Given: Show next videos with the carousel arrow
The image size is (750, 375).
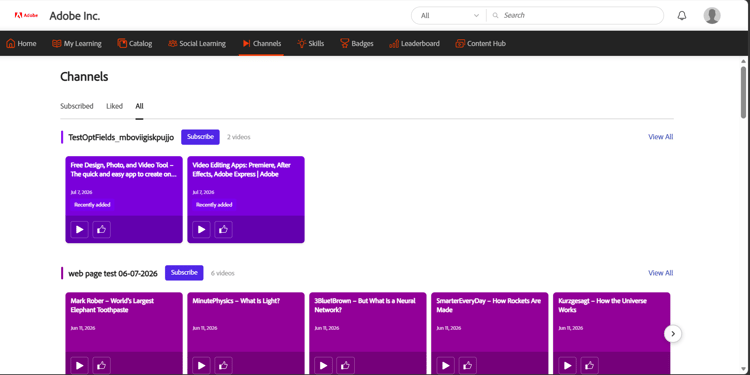Looking at the screenshot, I should tap(673, 334).
